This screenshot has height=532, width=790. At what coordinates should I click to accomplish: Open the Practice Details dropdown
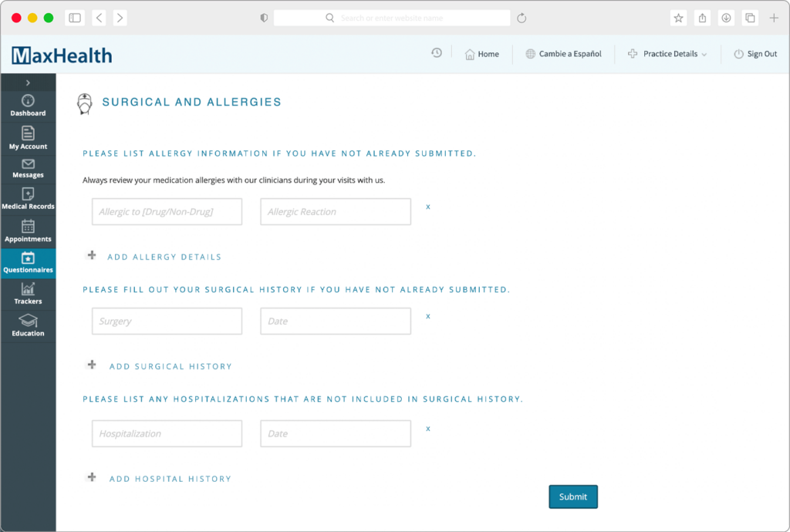(x=667, y=54)
